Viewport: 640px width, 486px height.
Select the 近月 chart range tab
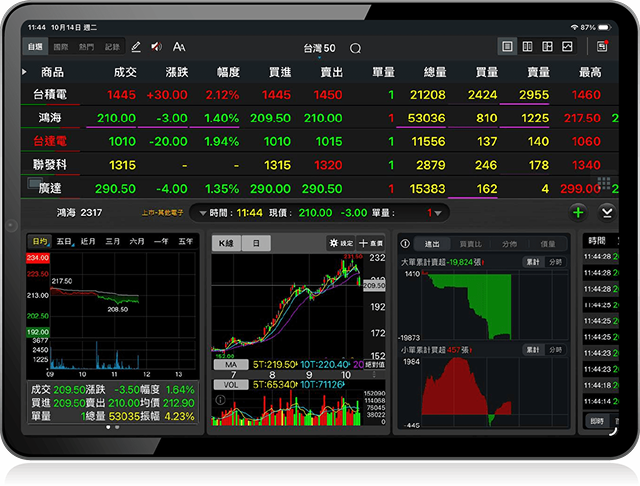pyautogui.click(x=88, y=242)
